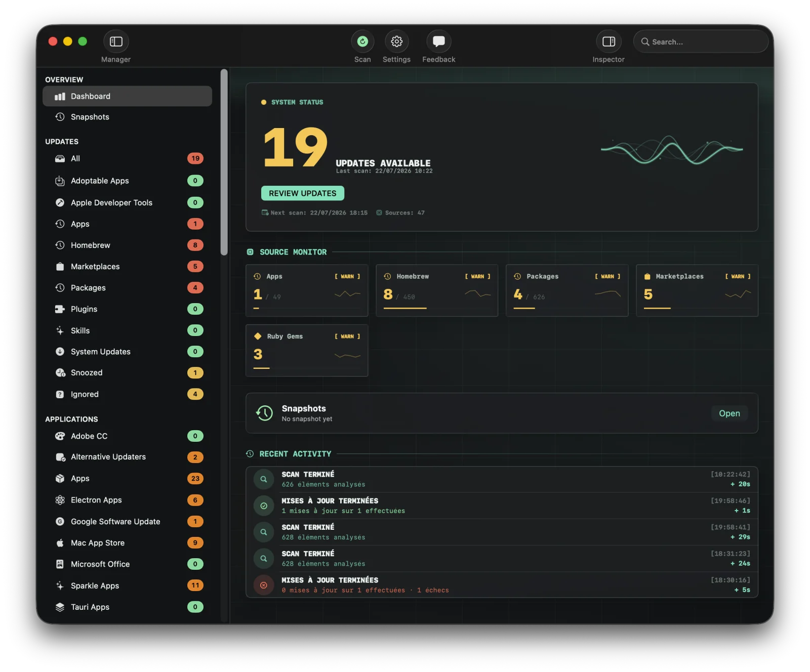Click the Marketplaces bag icon in sidebar
Screen dimensions: 810x672
(60, 266)
